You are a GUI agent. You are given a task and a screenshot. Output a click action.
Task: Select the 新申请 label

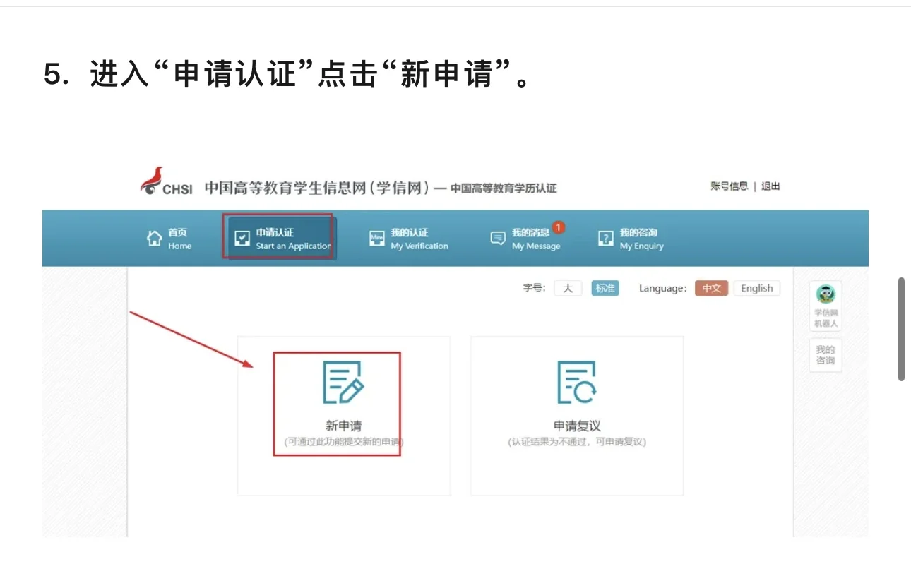(343, 426)
